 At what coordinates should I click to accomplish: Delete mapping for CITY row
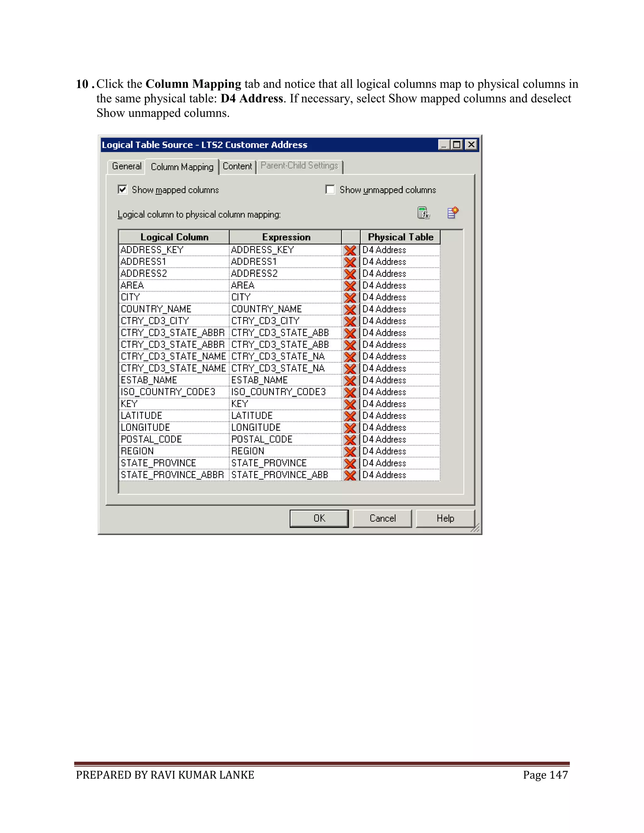(x=350, y=297)
